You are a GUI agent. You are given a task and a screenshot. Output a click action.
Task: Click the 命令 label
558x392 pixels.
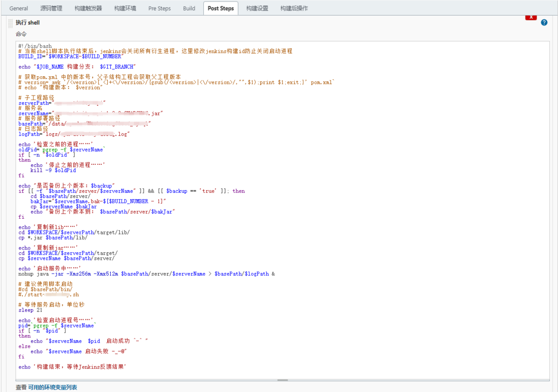click(x=21, y=34)
